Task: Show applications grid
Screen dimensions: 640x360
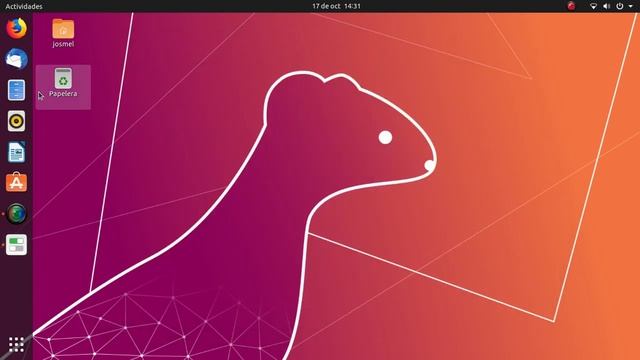Action: 16,344
